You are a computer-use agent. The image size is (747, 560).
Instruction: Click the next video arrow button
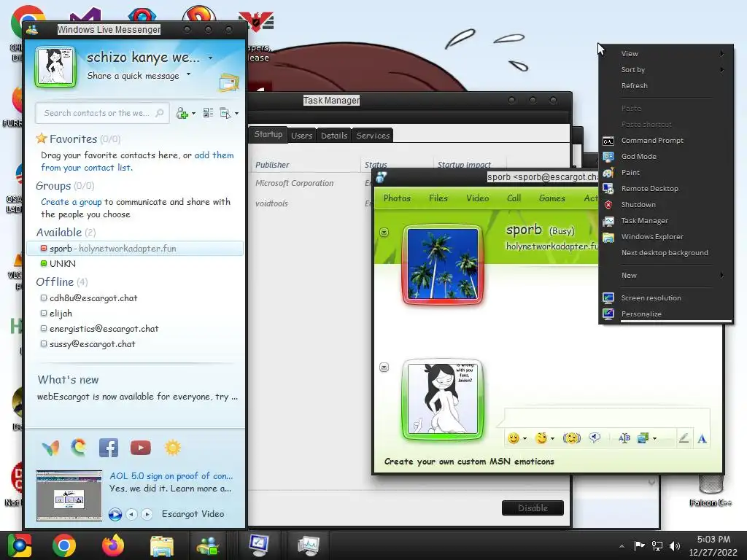tap(147, 514)
